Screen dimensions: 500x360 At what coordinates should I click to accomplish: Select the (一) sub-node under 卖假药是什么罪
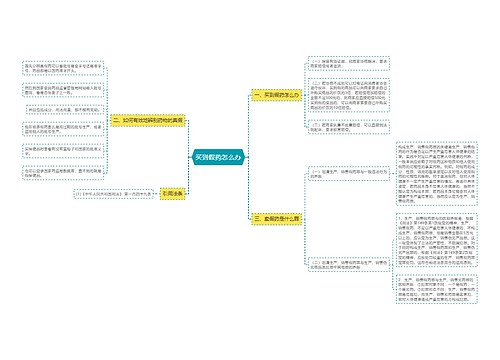349,174
